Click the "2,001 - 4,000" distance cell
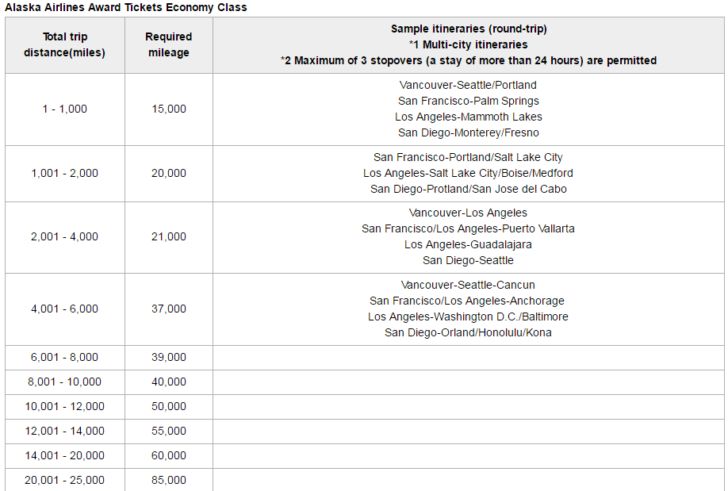Viewport: 728px width, 491px height. click(65, 237)
